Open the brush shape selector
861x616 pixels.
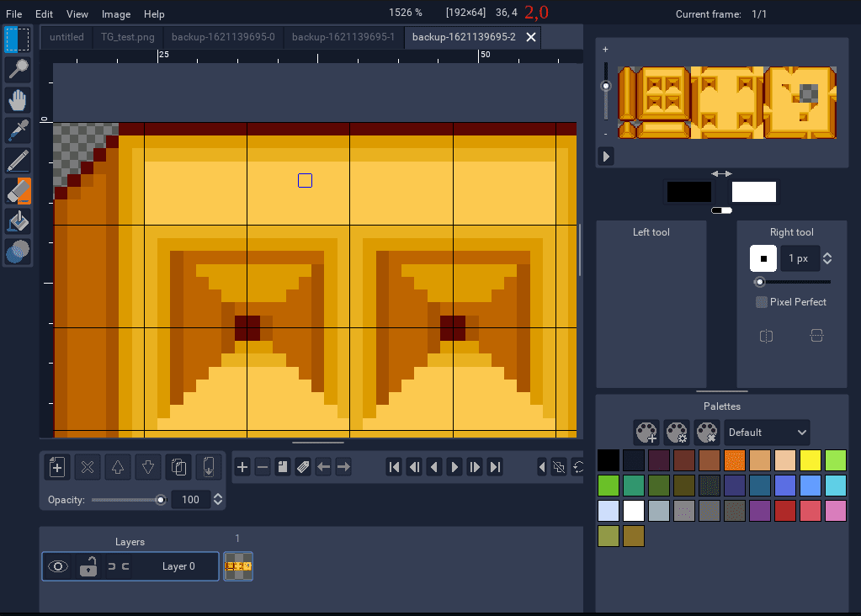coord(763,258)
